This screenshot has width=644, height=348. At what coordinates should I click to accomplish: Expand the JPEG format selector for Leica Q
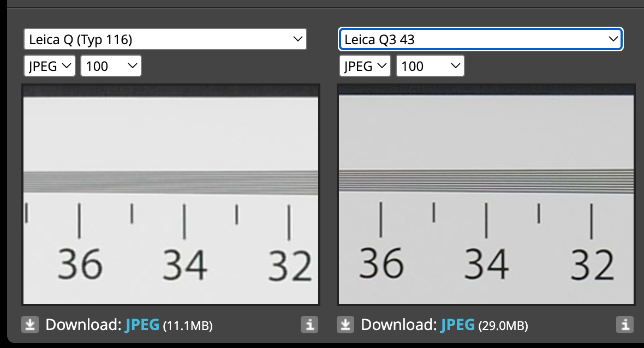50,67
